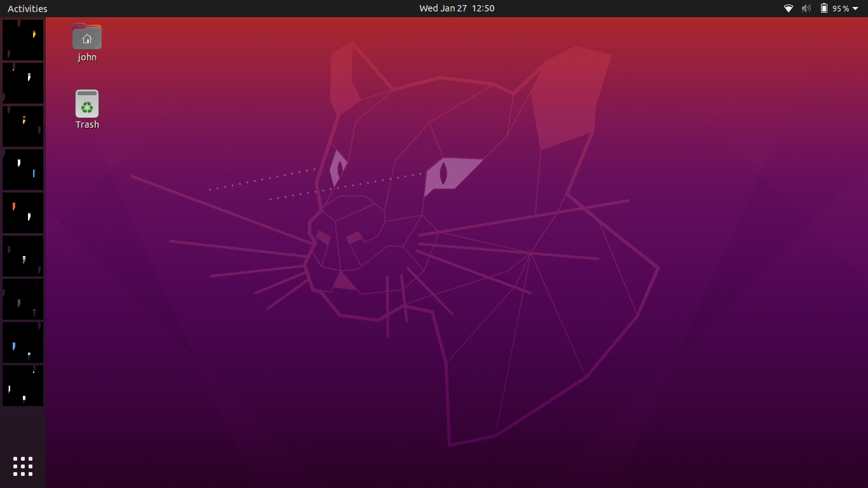Viewport: 868px width, 488px height.
Task: Select the john home folder icon
Action: [87, 36]
